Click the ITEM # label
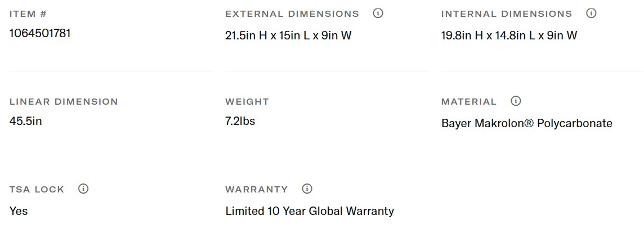The width and height of the screenshot is (644, 242). [28, 14]
